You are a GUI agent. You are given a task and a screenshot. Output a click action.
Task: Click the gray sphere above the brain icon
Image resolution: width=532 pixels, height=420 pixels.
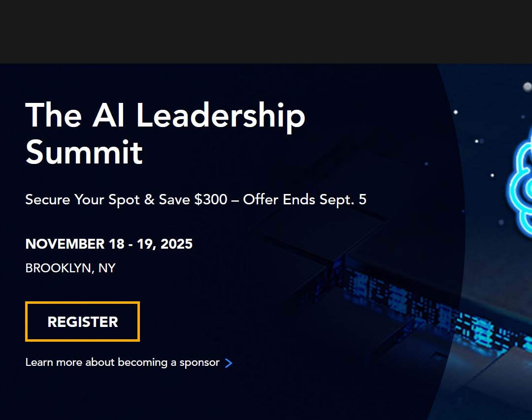(x=527, y=87)
